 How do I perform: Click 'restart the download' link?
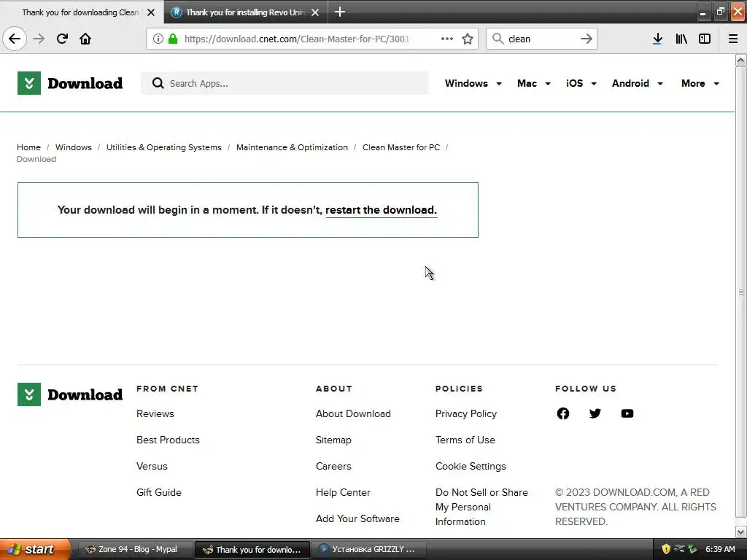[x=381, y=210]
